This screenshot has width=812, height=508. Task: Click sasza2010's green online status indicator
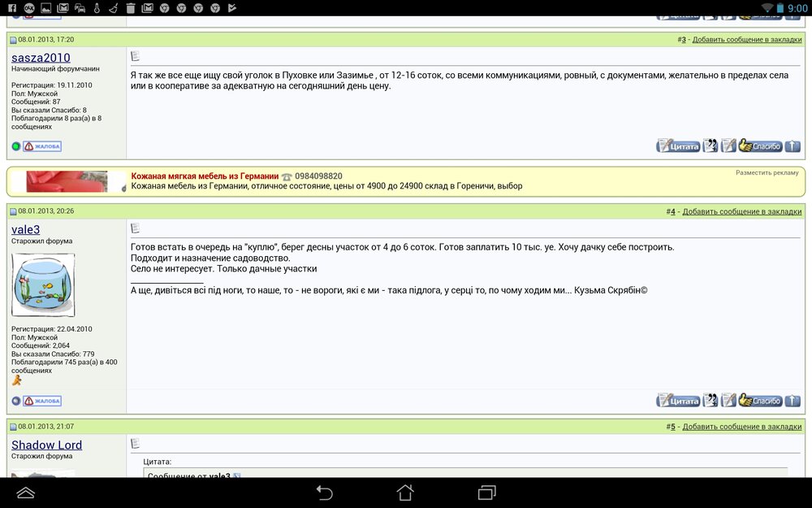click(x=16, y=146)
